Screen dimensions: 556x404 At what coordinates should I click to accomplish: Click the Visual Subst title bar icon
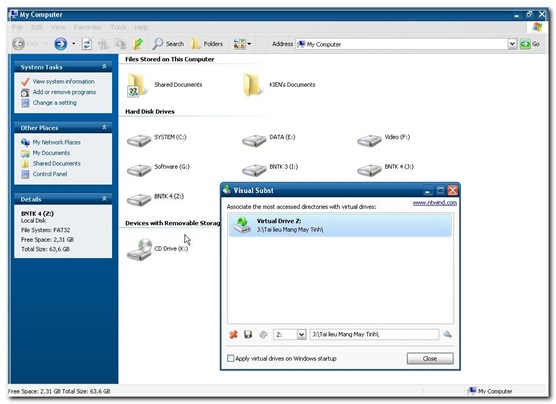click(x=227, y=190)
